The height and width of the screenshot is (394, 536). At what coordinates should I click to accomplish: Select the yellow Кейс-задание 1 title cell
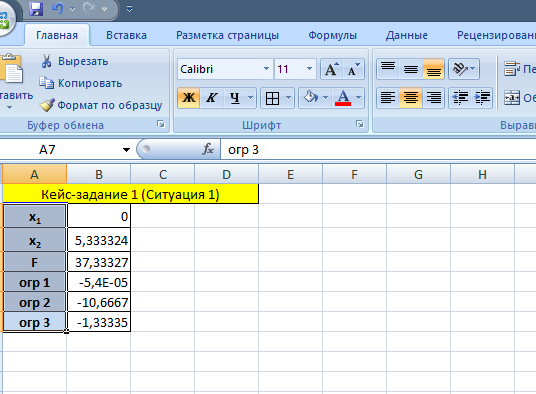point(130,194)
